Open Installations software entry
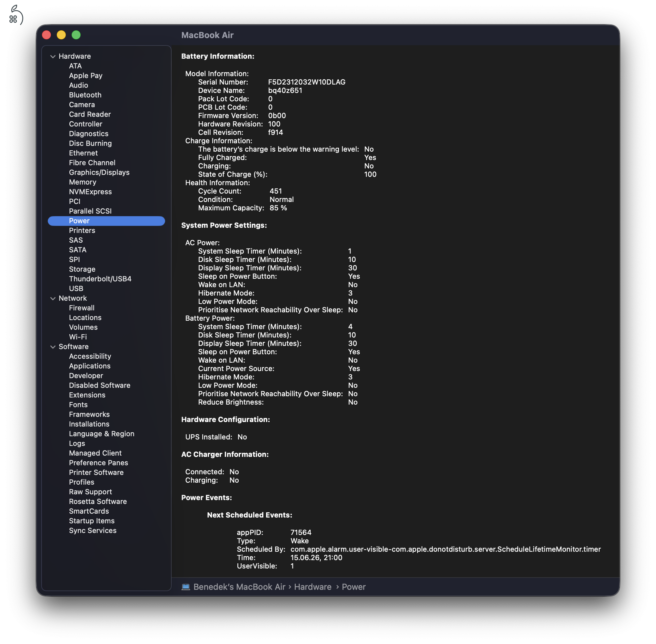 point(89,425)
